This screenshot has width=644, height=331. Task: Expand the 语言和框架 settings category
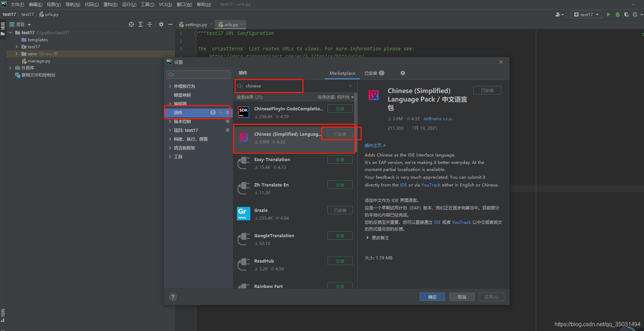tap(170, 148)
